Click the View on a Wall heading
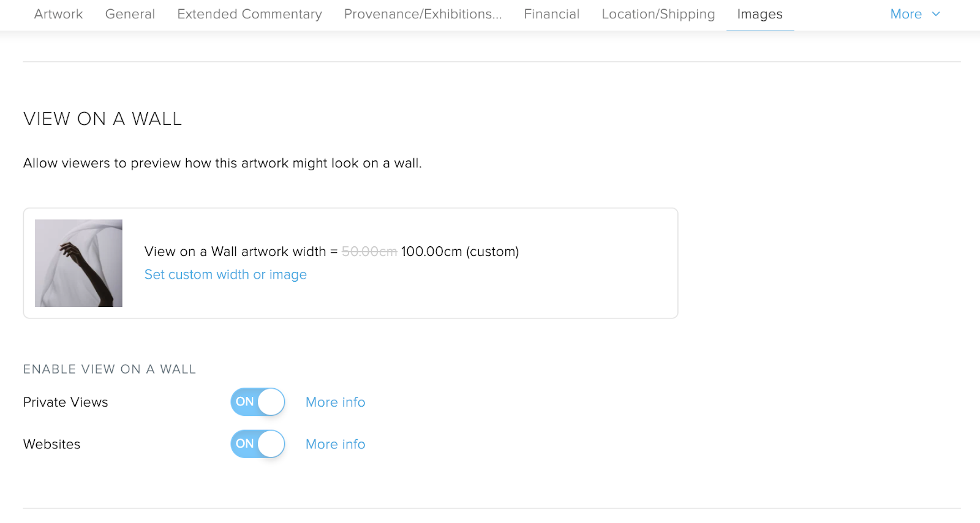Image resolution: width=980 pixels, height=523 pixels. coord(103,119)
